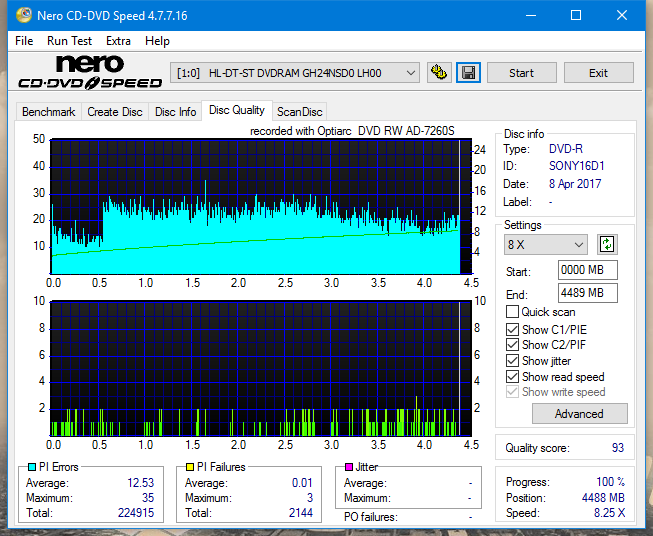Click the PI Errors graph area

[261, 206]
